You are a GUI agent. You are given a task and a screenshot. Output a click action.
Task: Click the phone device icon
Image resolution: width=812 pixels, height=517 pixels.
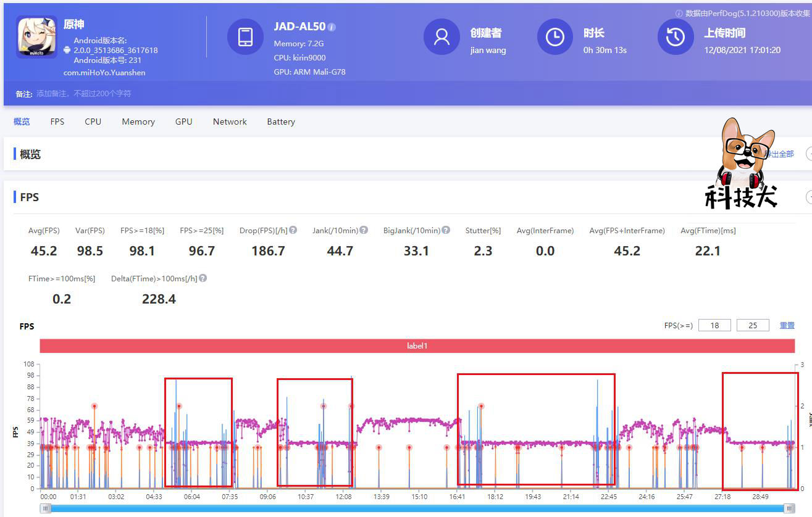pos(245,37)
